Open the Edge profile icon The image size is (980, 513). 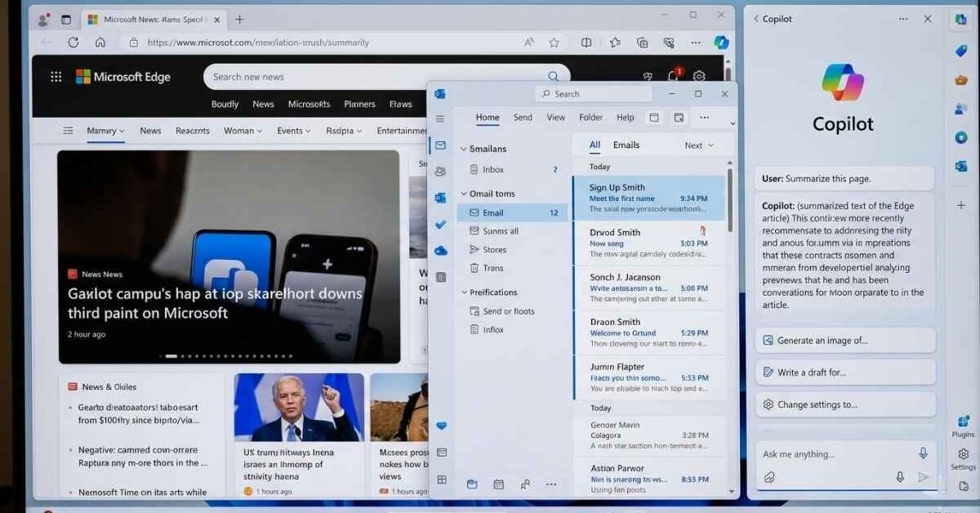pos(43,19)
